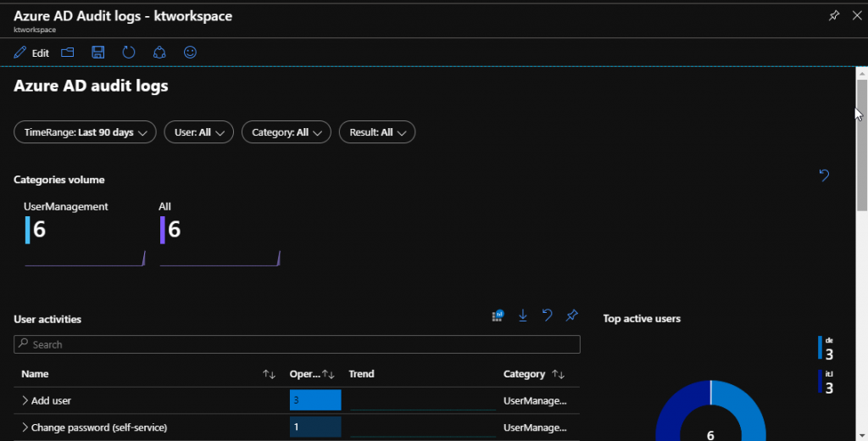Click the Edit pencil button
Screen dimensions: 868x441
pos(31,53)
